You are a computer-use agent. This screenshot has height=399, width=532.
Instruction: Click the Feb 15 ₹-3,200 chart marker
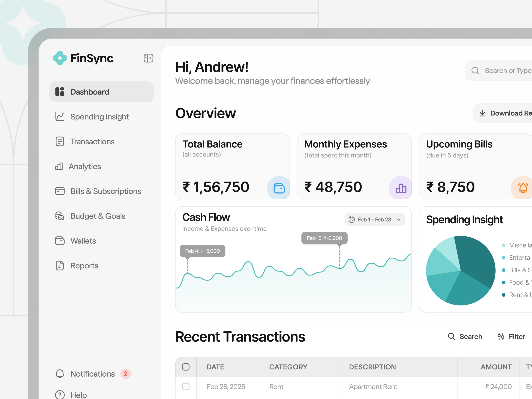pyautogui.click(x=325, y=238)
